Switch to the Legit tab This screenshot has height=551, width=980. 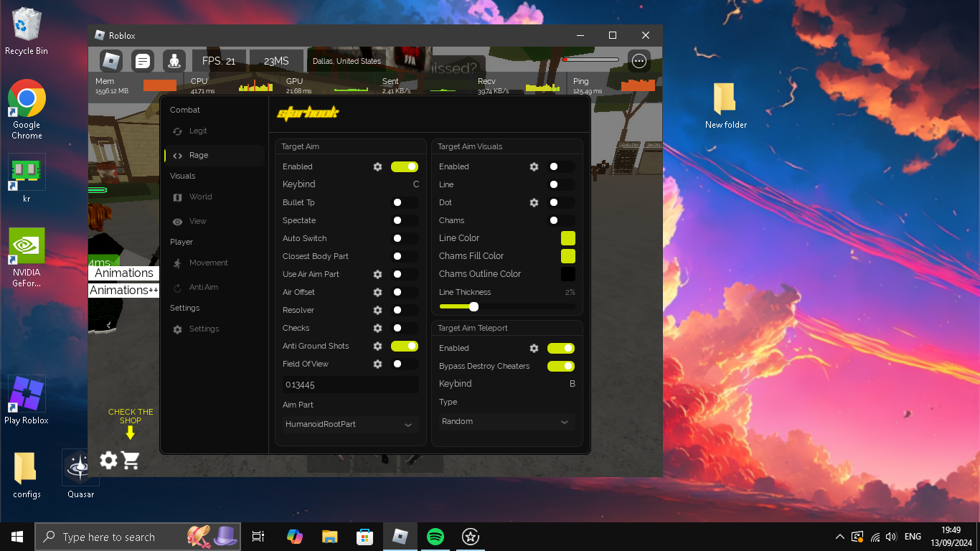[x=214, y=131]
